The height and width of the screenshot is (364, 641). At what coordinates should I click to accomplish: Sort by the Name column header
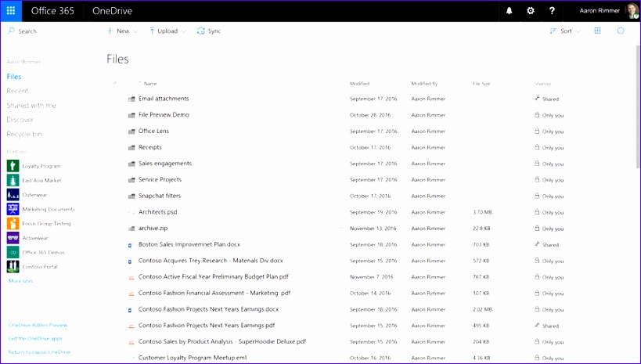point(150,84)
